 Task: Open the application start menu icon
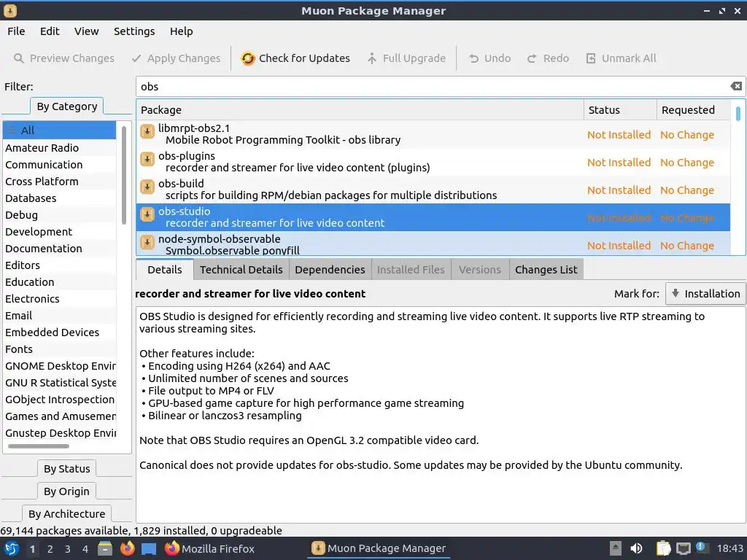12,548
